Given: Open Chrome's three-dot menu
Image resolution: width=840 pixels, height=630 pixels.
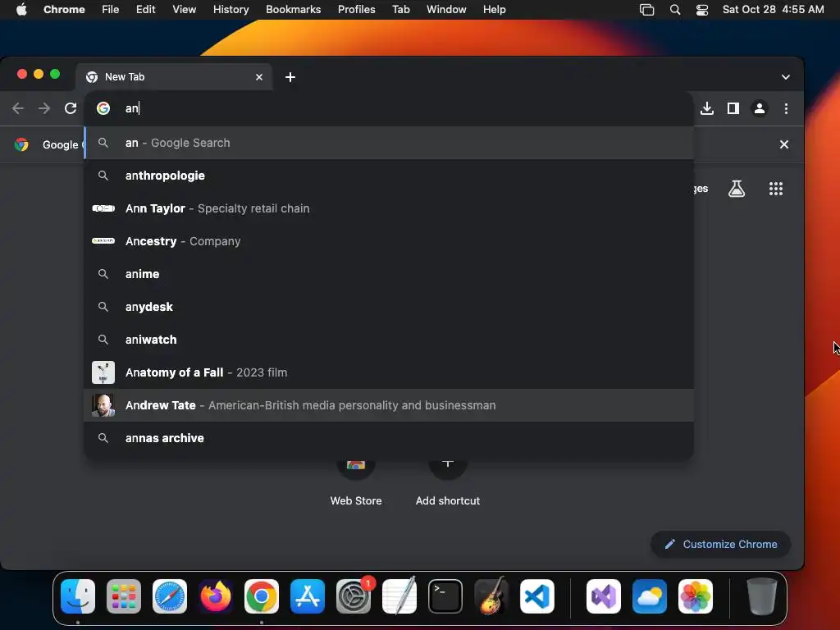Looking at the screenshot, I should [x=786, y=109].
